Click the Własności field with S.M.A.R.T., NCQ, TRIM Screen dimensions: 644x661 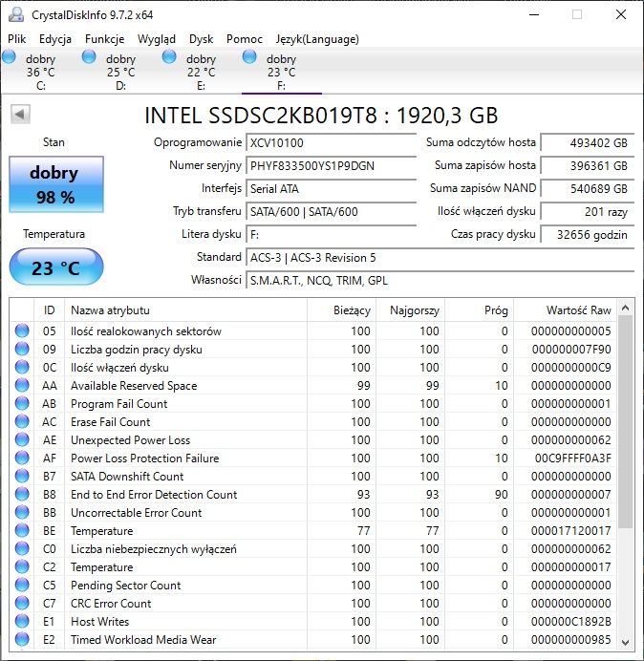coord(440,280)
